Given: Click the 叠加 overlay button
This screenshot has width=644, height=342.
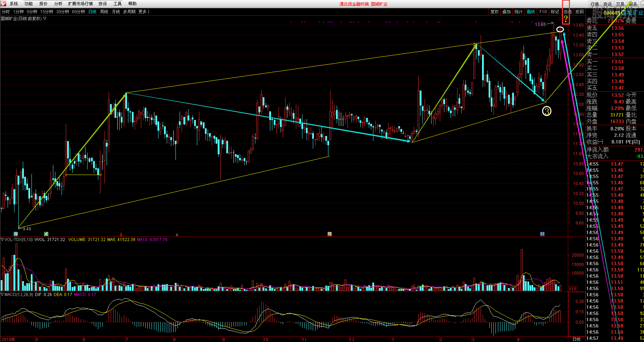Looking at the screenshot, I should [x=507, y=12].
